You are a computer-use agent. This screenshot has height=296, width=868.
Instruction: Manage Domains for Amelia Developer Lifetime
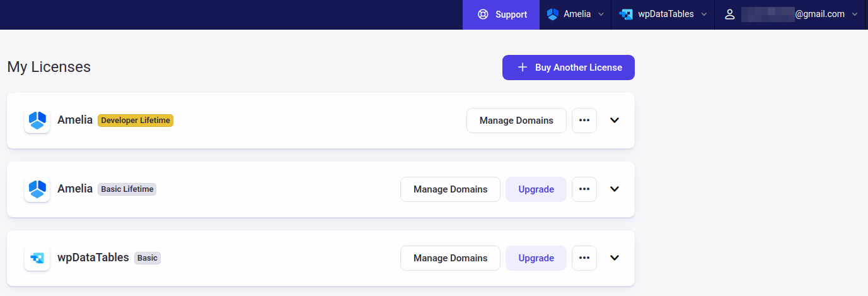[516, 121]
